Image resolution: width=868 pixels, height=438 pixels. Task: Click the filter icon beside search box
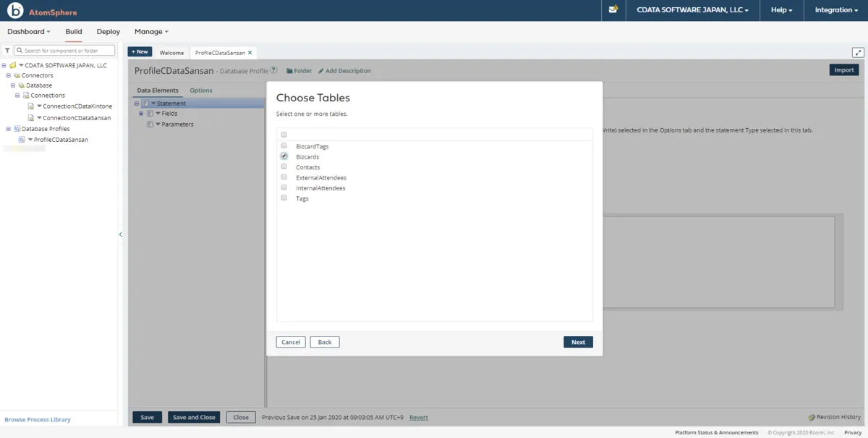pyautogui.click(x=7, y=51)
